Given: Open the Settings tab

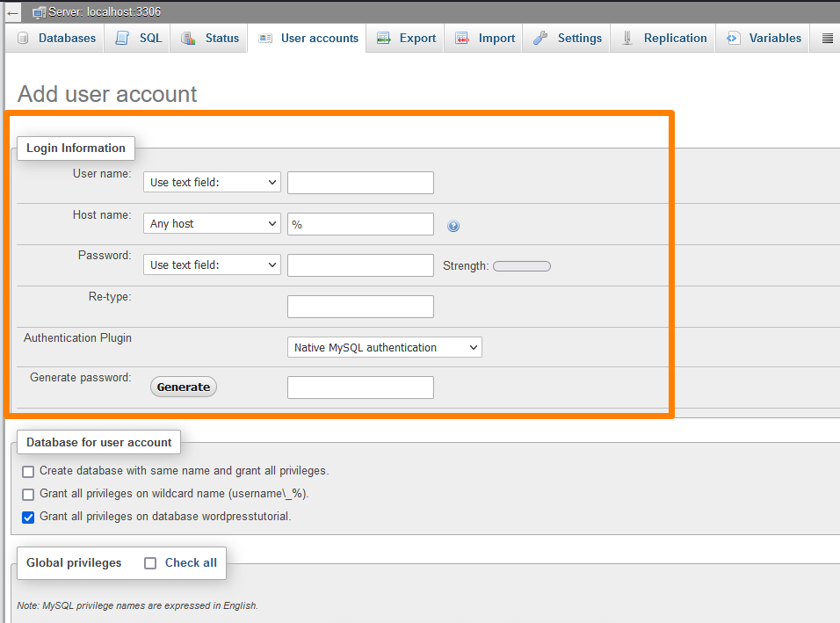Looking at the screenshot, I should (566, 38).
